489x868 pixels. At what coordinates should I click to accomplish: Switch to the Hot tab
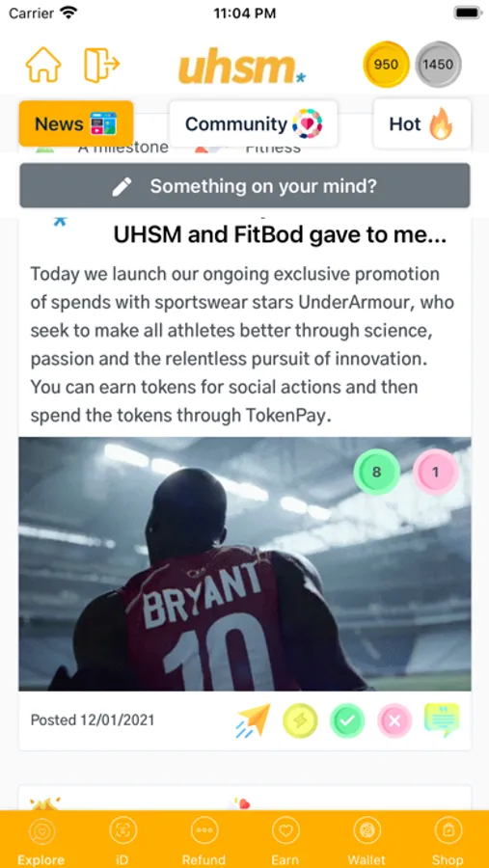(422, 123)
